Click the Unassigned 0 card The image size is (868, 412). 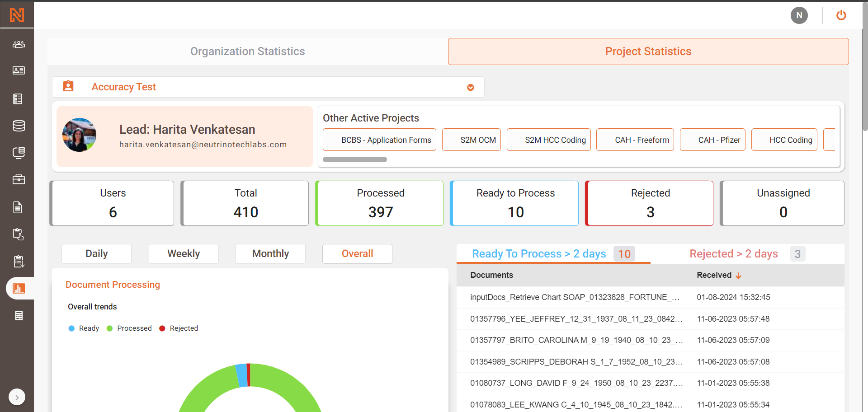pos(782,203)
